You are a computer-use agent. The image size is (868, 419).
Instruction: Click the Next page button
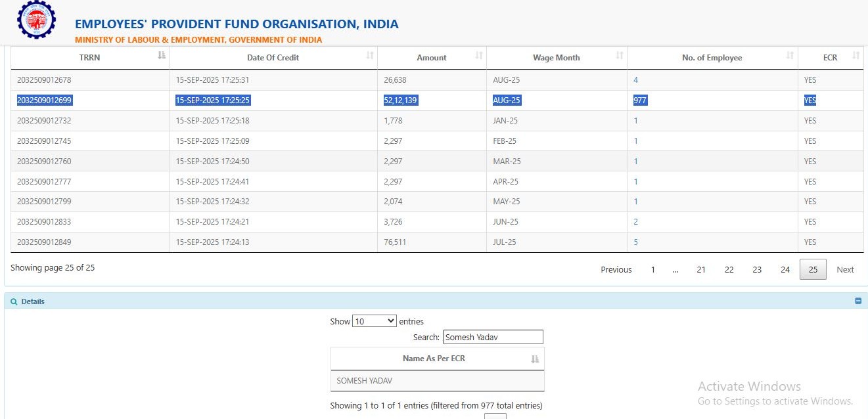click(x=845, y=270)
